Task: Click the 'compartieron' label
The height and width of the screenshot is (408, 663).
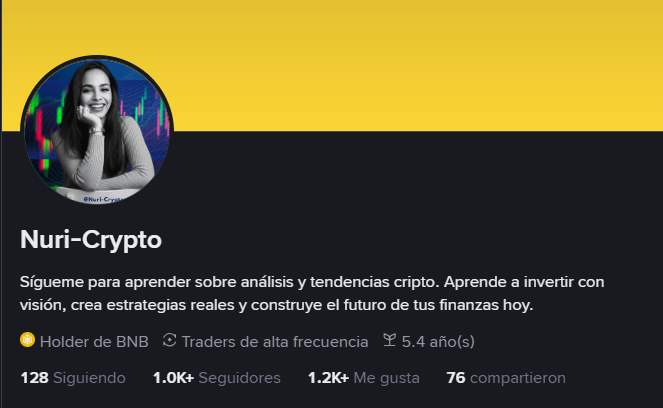Action: [x=518, y=378]
